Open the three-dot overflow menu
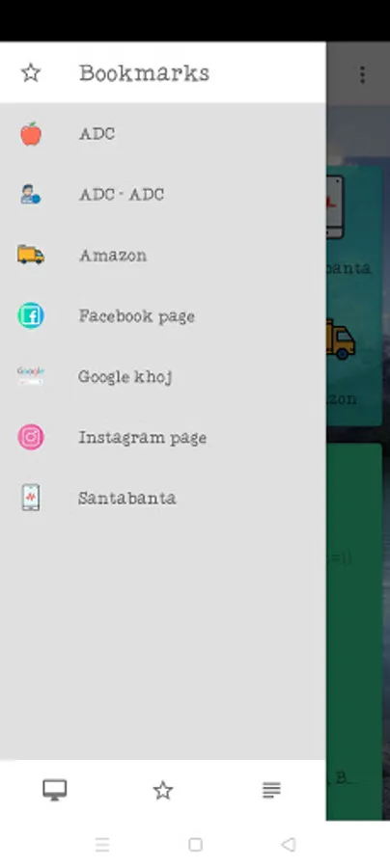390x868 pixels. point(362,74)
